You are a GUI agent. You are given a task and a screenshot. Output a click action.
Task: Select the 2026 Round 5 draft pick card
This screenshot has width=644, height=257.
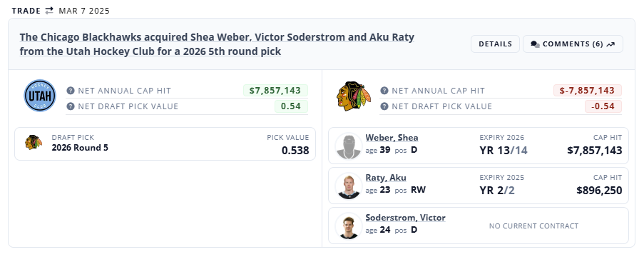pos(165,144)
